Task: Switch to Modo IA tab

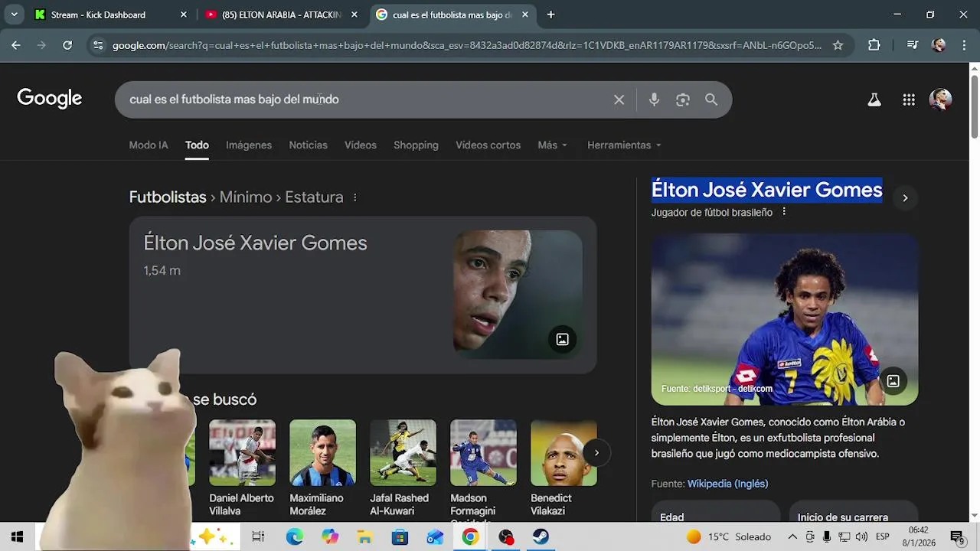Action: click(x=149, y=145)
